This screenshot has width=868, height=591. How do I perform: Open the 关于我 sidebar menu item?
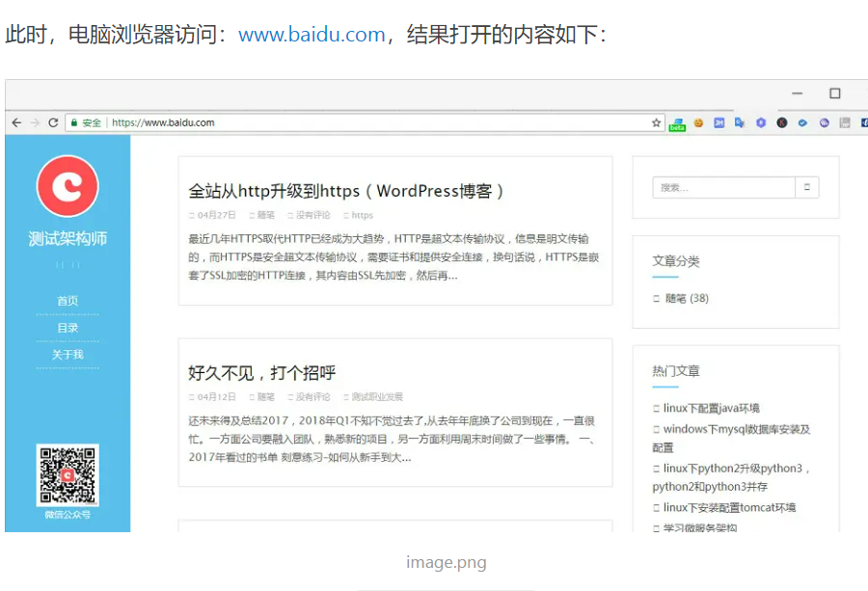[68, 355]
